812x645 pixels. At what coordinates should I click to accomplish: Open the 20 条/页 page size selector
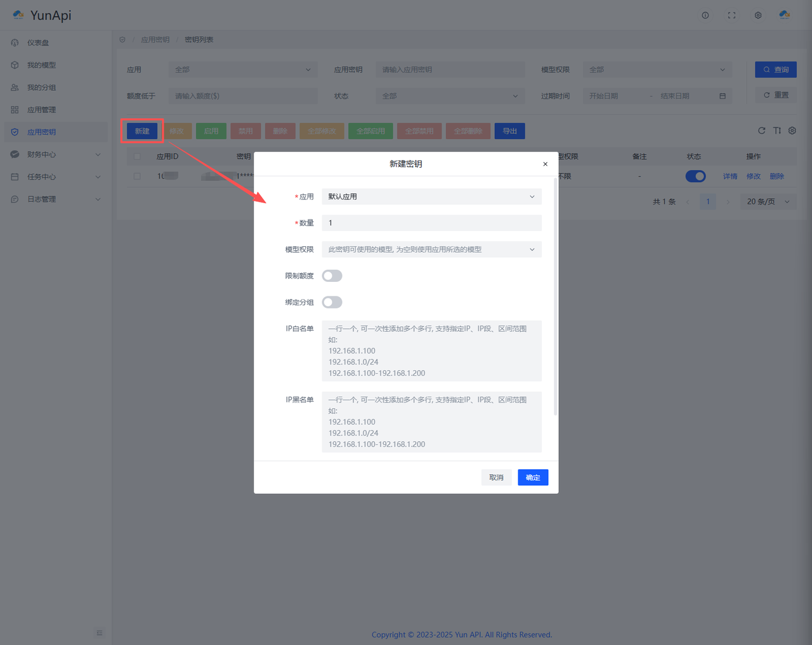point(768,202)
